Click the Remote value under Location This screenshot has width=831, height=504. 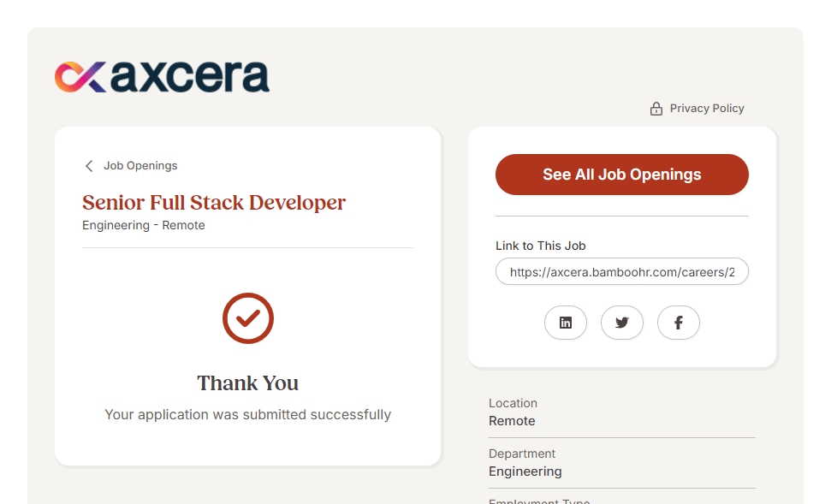coord(512,421)
